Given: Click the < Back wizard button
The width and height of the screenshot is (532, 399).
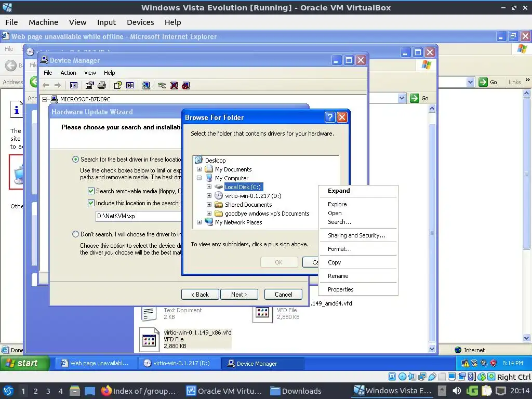Looking at the screenshot, I should (x=200, y=294).
